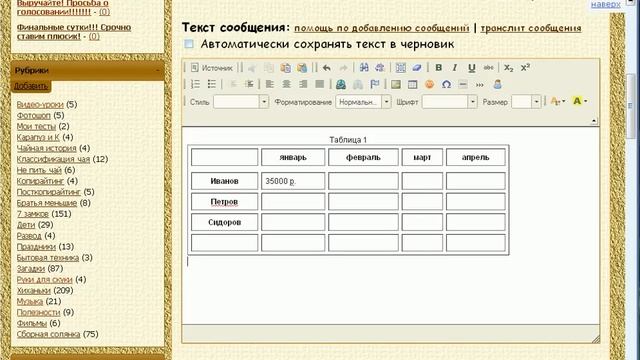Click the Сидоров table cell
The width and height of the screenshot is (640, 360).
coord(224,222)
